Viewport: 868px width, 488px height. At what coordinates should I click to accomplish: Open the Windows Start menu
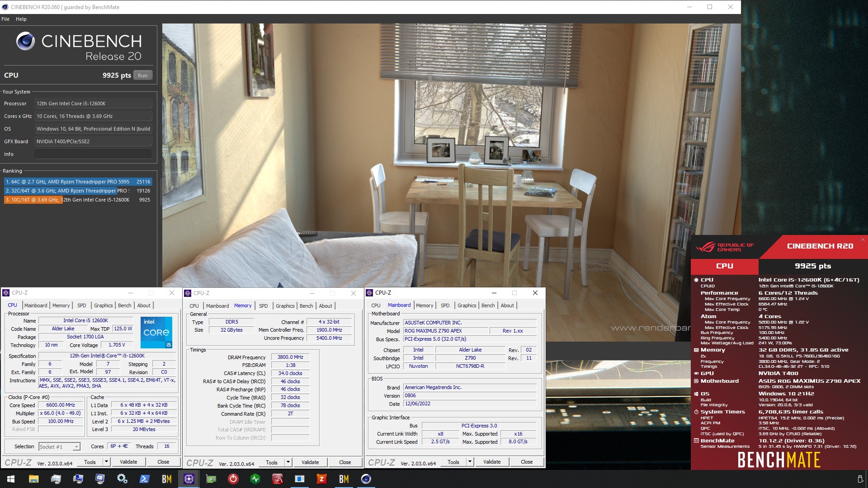coord(11,479)
